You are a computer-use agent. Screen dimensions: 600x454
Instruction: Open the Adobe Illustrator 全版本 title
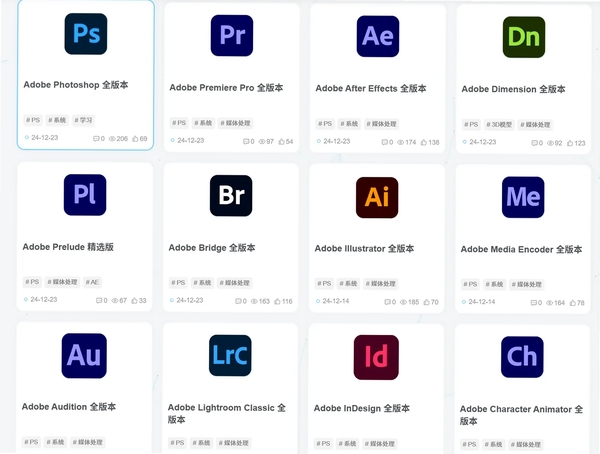coord(364,248)
